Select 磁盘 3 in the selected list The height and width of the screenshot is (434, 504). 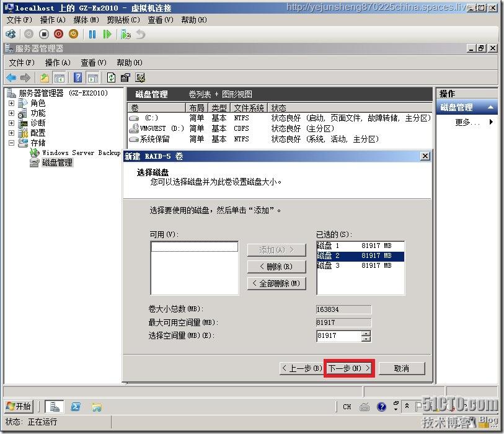click(360, 265)
